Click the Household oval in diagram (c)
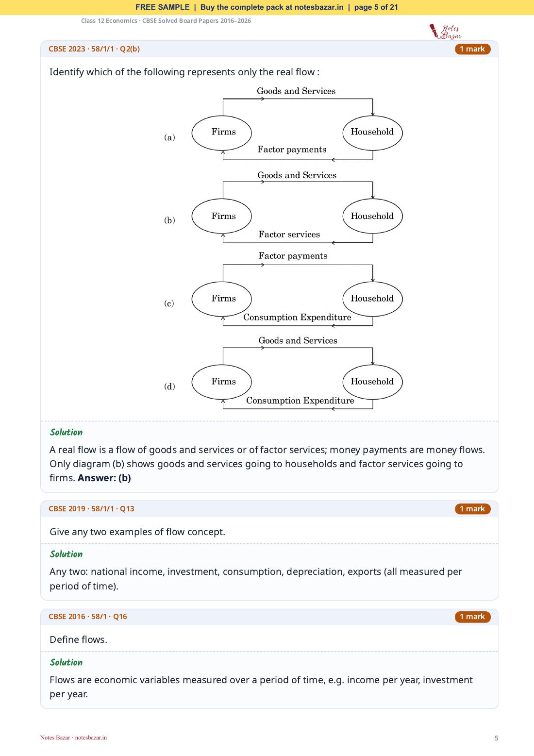 coord(373,299)
